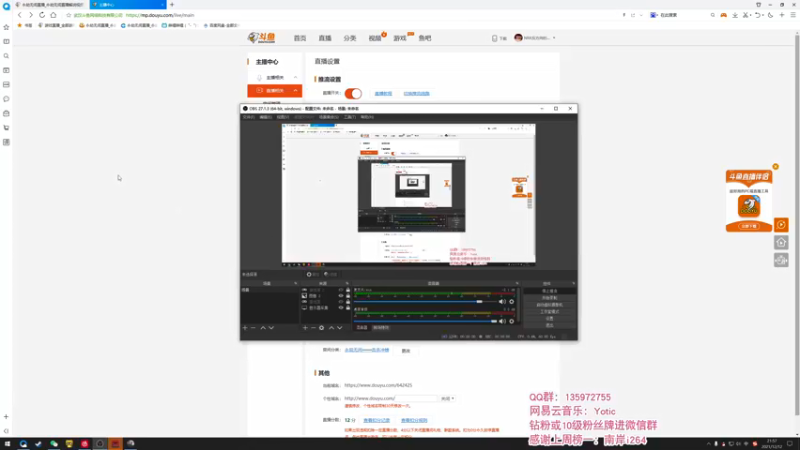Open Windows Start menu
800x450 pixels.
tap(7, 444)
